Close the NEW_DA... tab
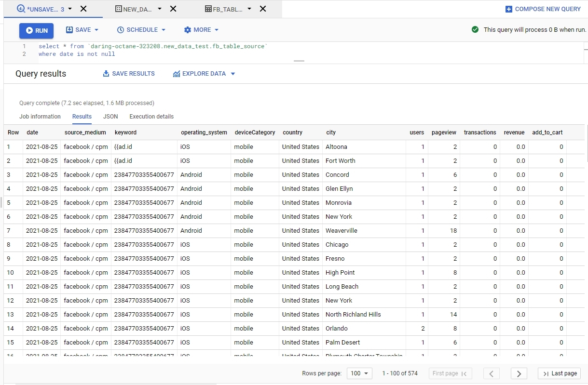588x385 pixels. click(173, 9)
